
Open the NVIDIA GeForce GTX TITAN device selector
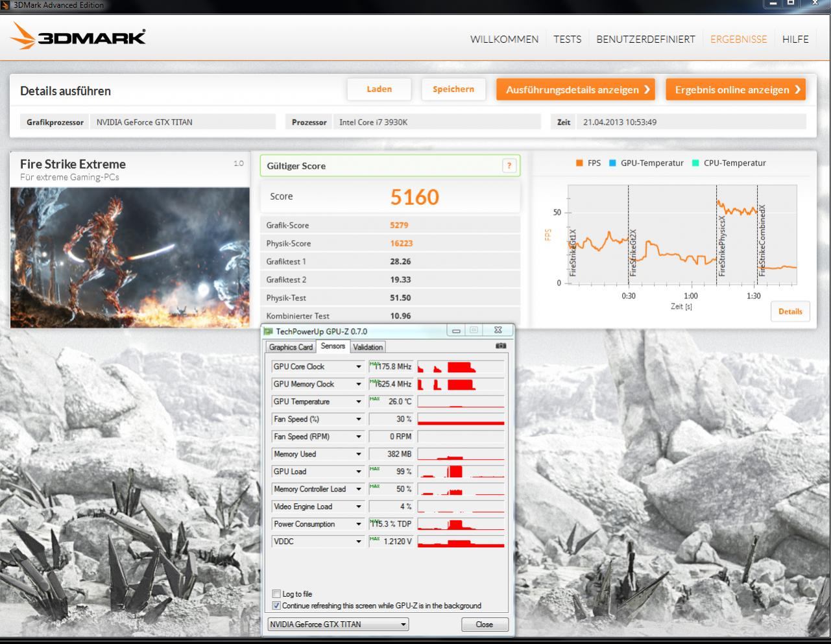[x=338, y=625]
